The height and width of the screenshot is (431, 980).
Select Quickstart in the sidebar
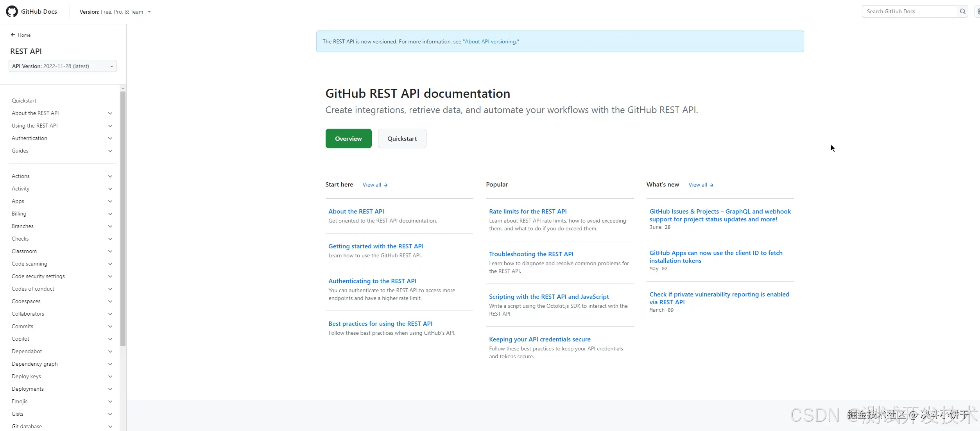[24, 101]
